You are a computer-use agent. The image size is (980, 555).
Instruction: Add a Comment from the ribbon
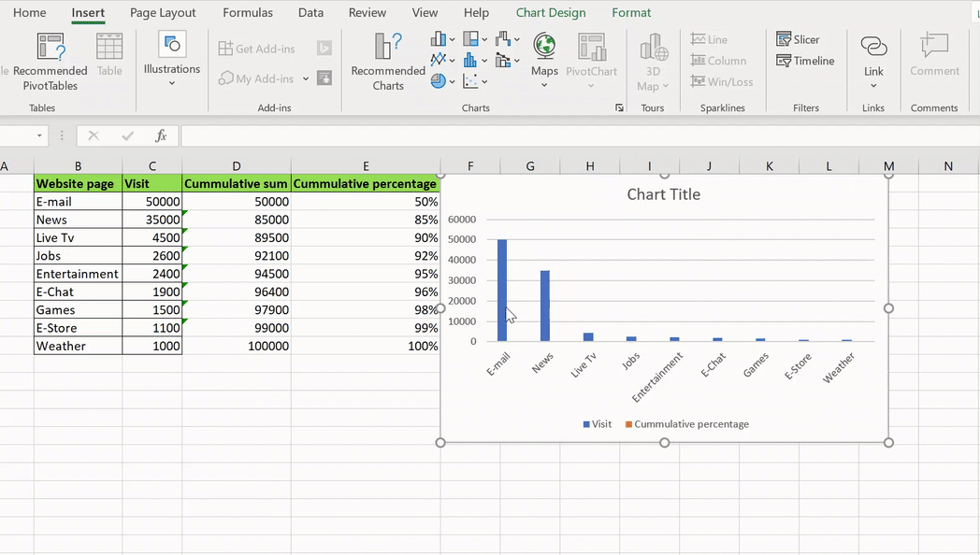[934, 55]
